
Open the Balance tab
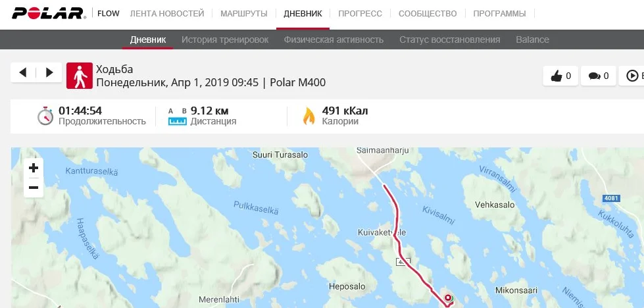[532, 40]
